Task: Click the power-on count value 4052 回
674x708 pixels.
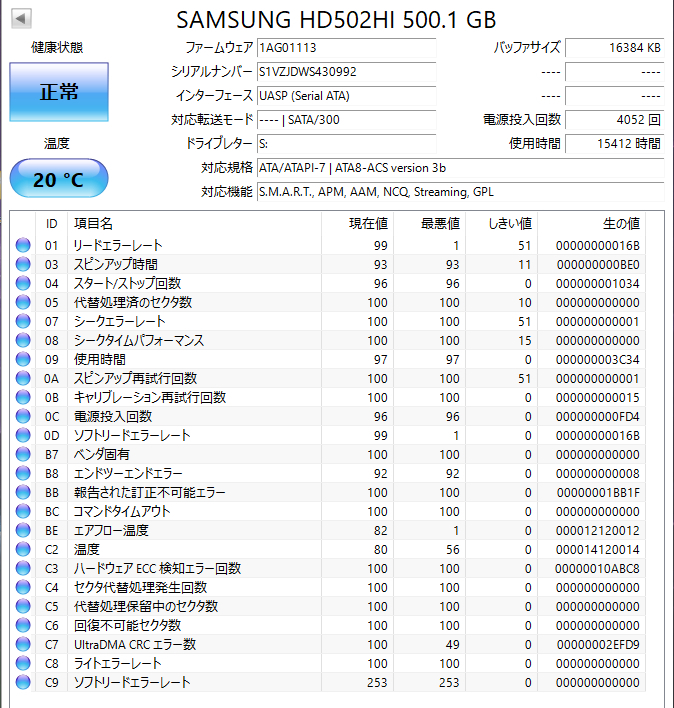Action: (x=614, y=120)
